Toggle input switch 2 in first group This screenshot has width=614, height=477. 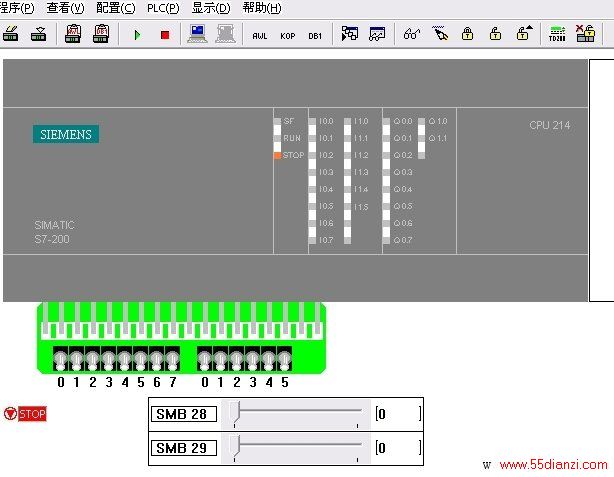click(x=92, y=359)
